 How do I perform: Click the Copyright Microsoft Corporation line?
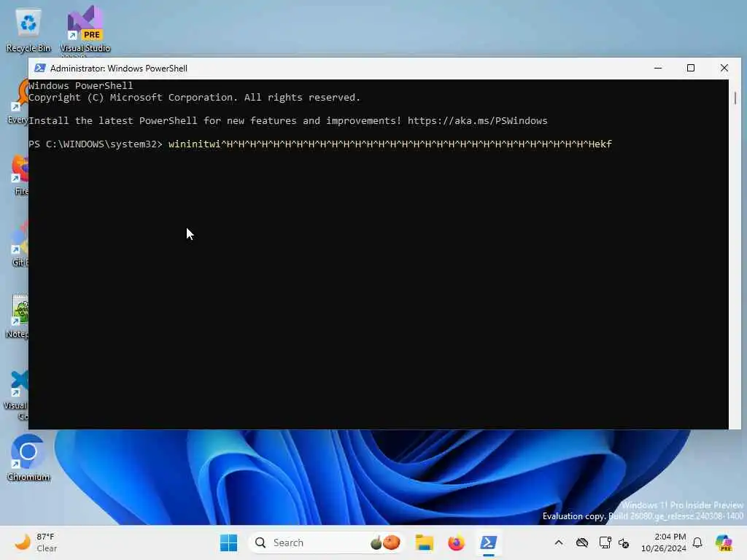(x=194, y=98)
